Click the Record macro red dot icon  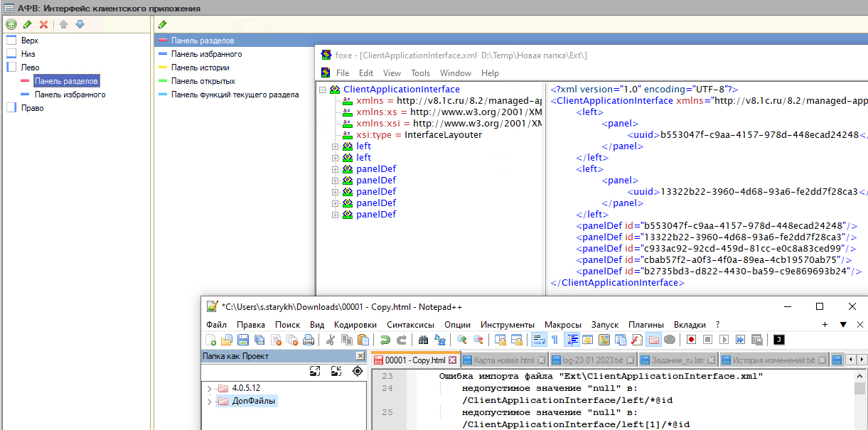[x=690, y=340]
